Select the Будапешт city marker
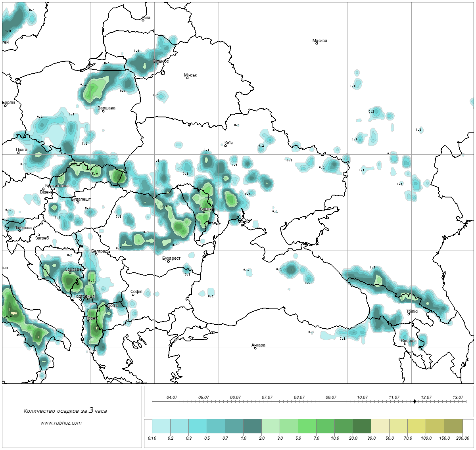This screenshot has width=476, height=450. point(78,202)
